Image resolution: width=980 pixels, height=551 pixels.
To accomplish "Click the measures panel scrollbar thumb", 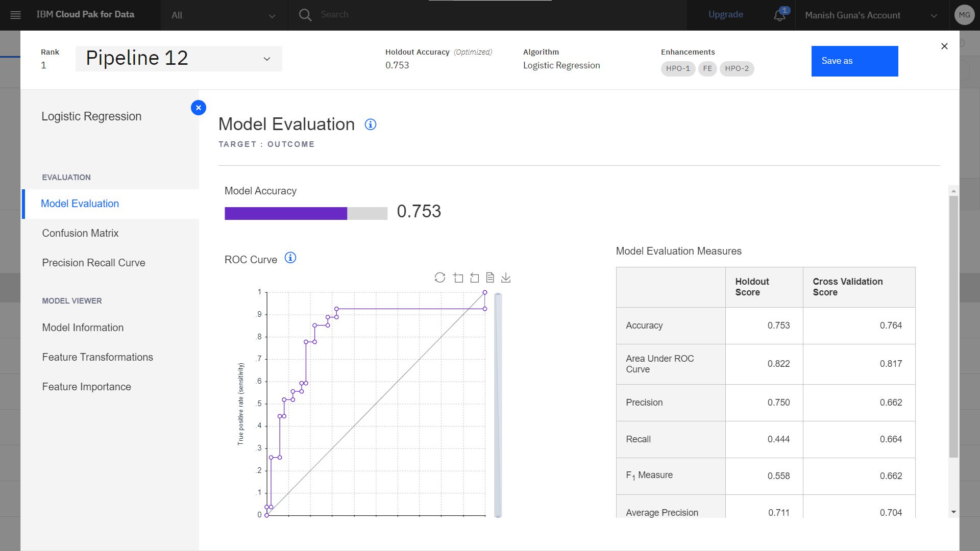I will 953,327.
